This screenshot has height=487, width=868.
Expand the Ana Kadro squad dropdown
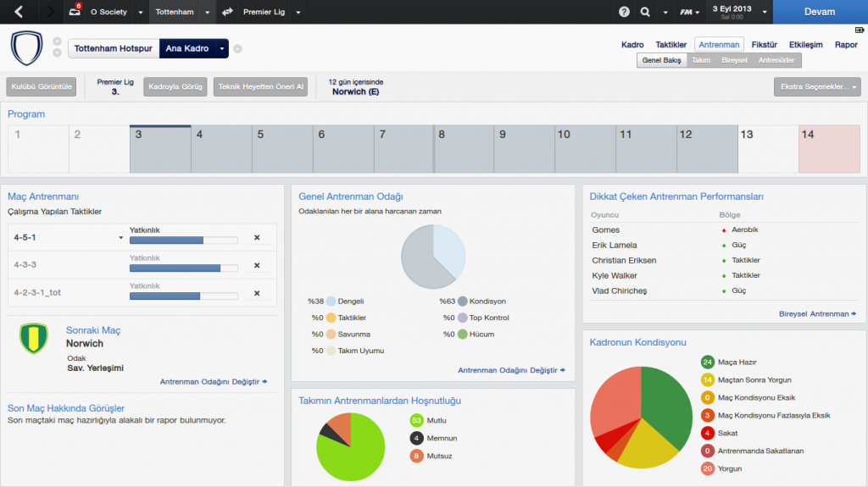(x=222, y=48)
